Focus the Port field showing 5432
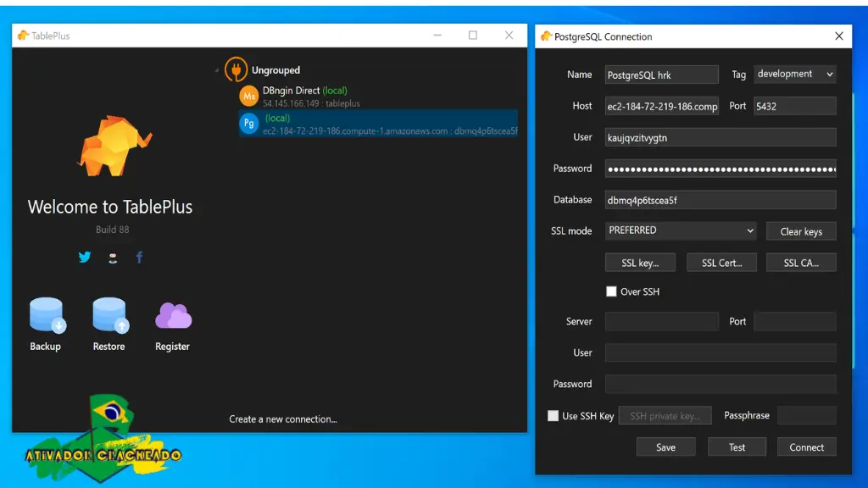The image size is (868, 488). coord(795,106)
